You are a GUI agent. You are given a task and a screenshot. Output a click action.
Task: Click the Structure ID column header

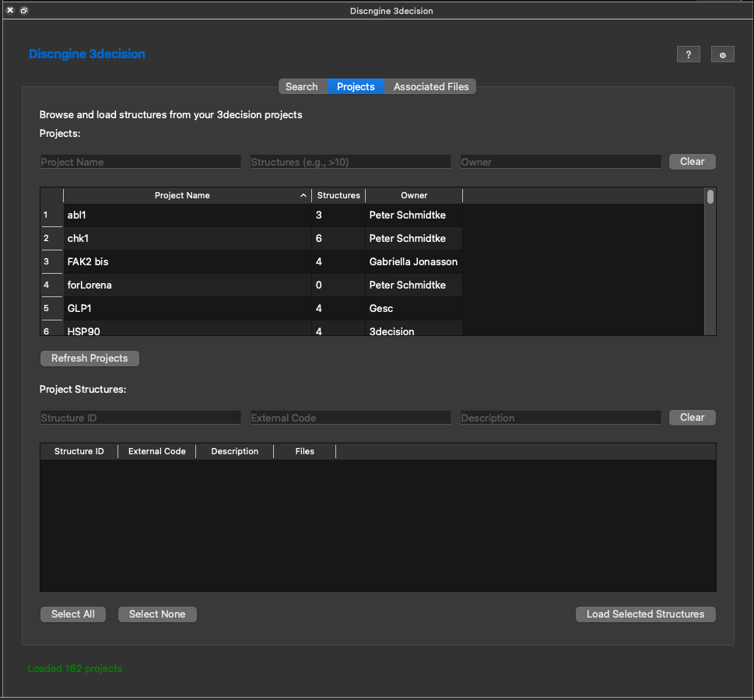[79, 451]
